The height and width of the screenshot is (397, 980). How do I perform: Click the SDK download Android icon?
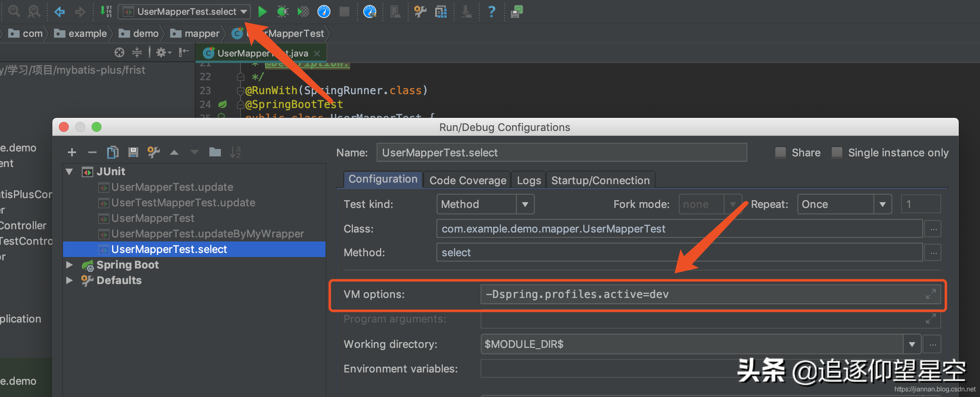pos(466,11)
